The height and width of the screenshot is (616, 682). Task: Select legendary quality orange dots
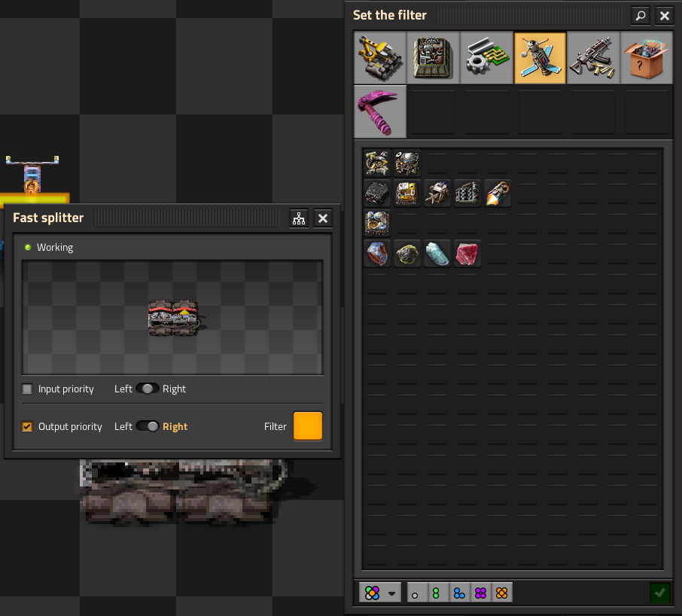(x=501, y=593)
